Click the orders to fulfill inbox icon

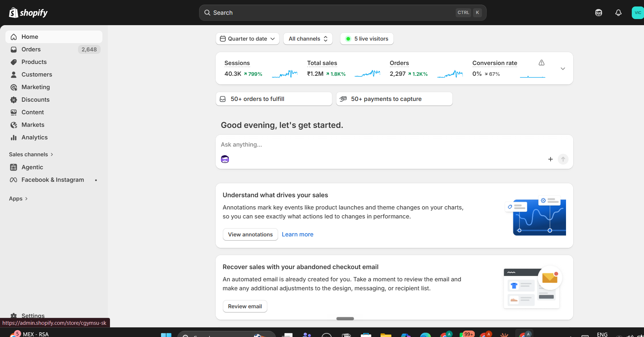coord(223,99)
